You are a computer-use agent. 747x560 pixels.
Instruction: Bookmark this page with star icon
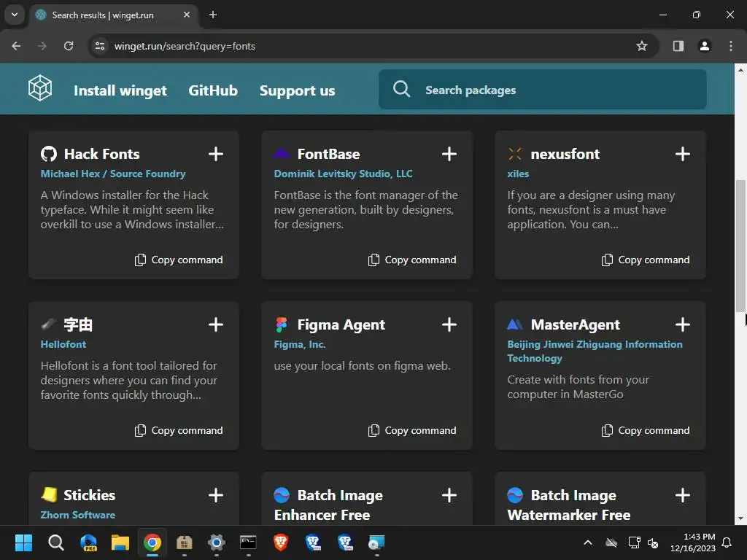(x=642, y=46)
